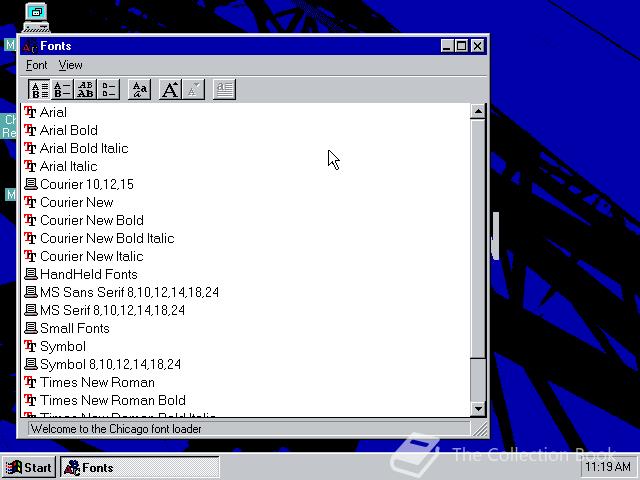Maximize the Fonts window

tap(461, 46)
